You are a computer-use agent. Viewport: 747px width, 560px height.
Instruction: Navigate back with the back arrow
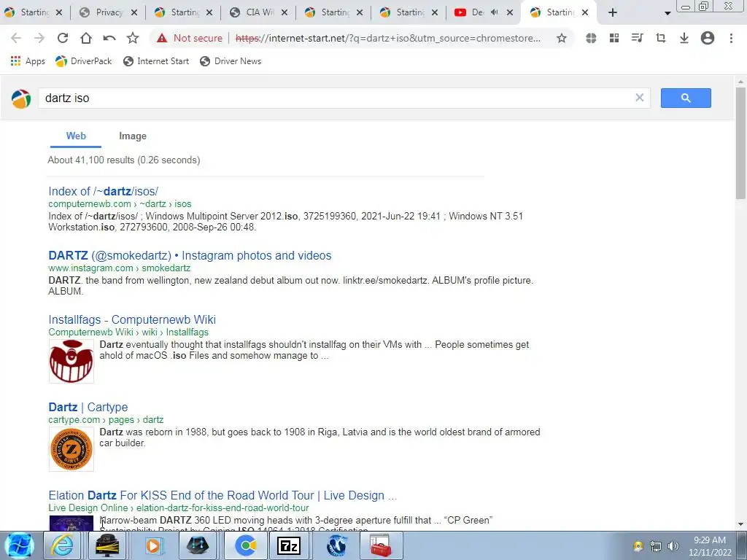(x=16, y=38)
